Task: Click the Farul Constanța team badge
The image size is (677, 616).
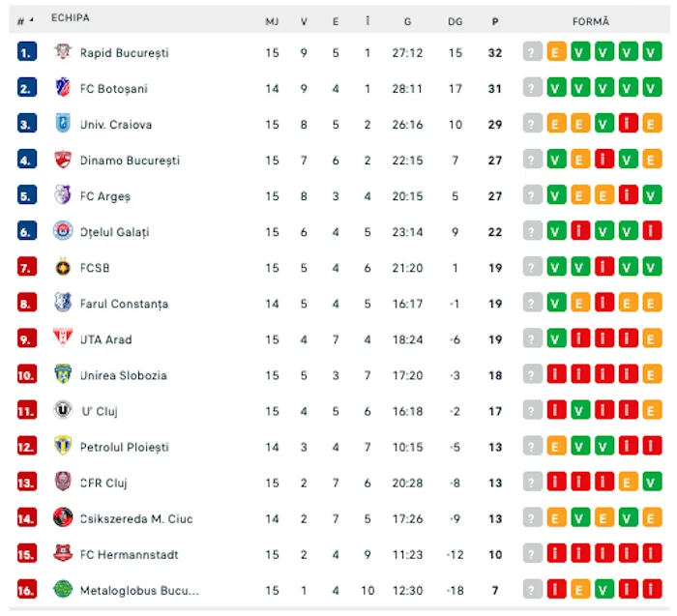Action: point(63,303)
